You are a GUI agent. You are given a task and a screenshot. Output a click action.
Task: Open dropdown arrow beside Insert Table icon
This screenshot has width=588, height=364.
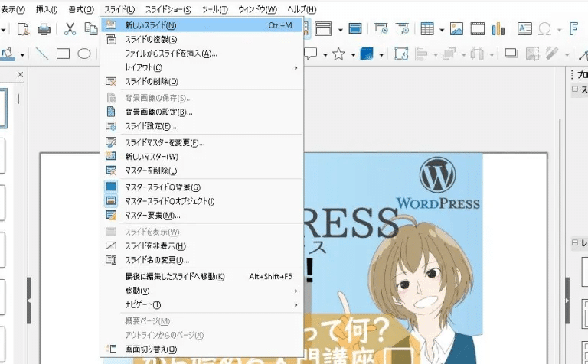click(x=442, y=30)
